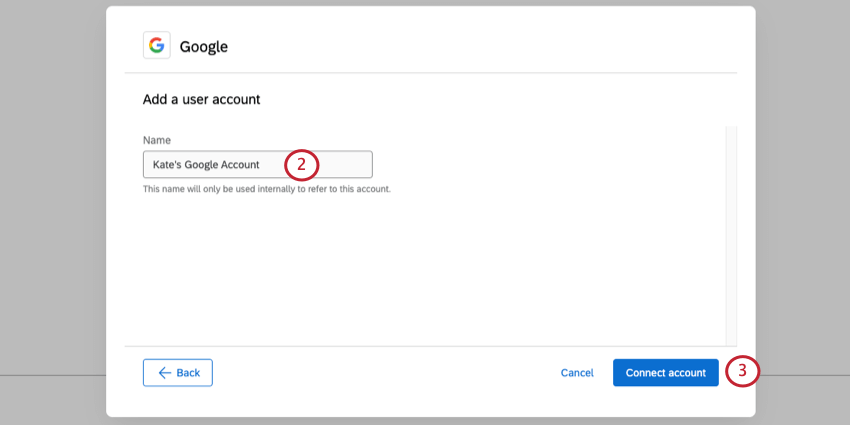
Task: Click "Kate's Google Account" text in field
Action: pos(206,164)
